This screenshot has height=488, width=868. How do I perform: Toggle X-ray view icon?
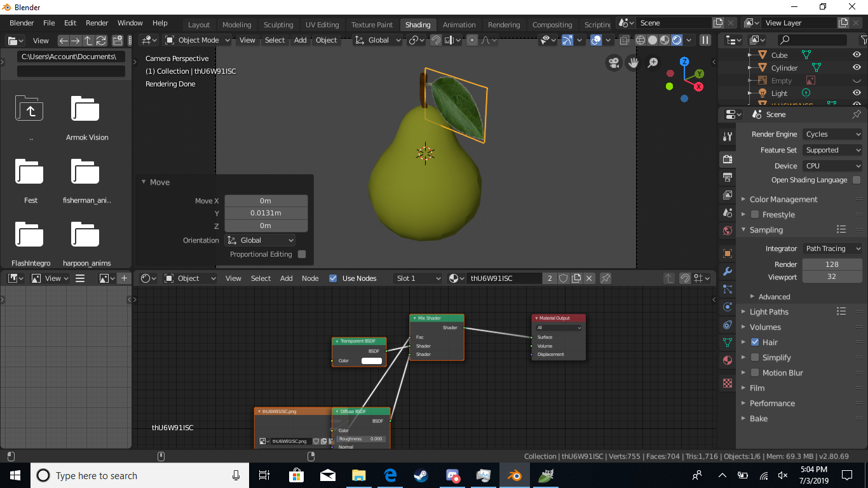[x=625, y=40]
